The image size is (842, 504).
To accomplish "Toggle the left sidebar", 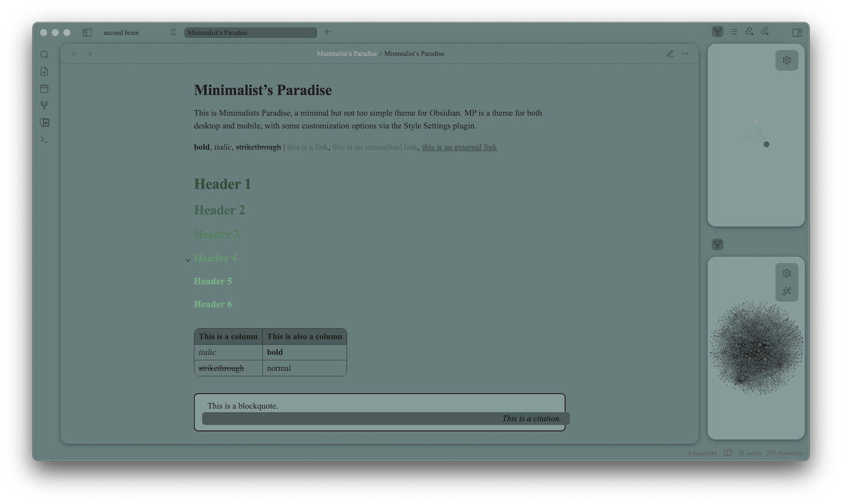I will (x=87, y=32).
